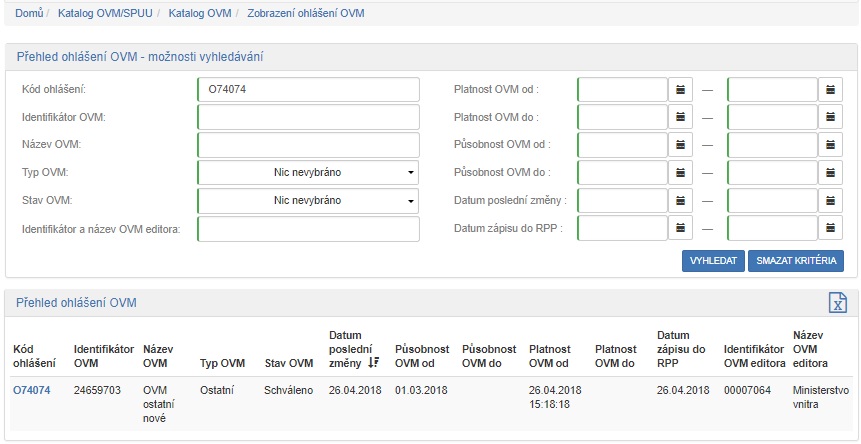Expand the Typ OVM dropdown
Screen dimensions: 861x444
click(x=308, y=173)
